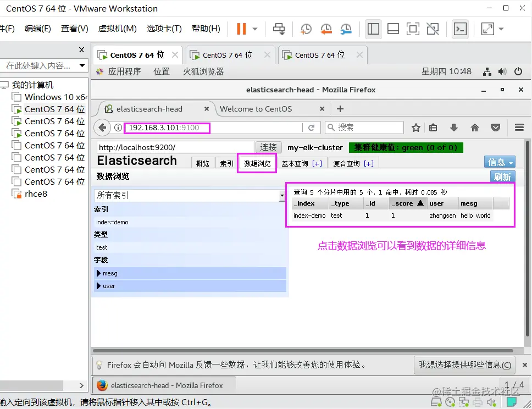Bookmark this page with the star icon
This screenshot has width=532, height=409.
[415, 128]
